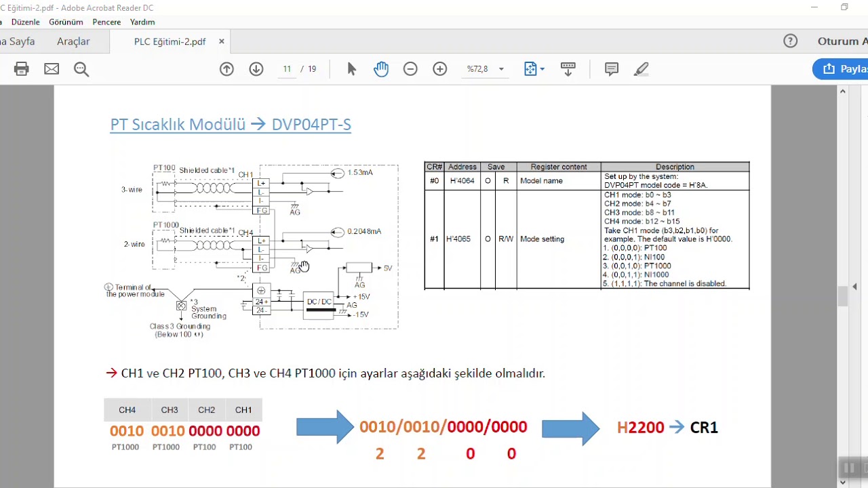Go to next page with down arrow
This screenshot has width=868, height=488.
(256, 68)
